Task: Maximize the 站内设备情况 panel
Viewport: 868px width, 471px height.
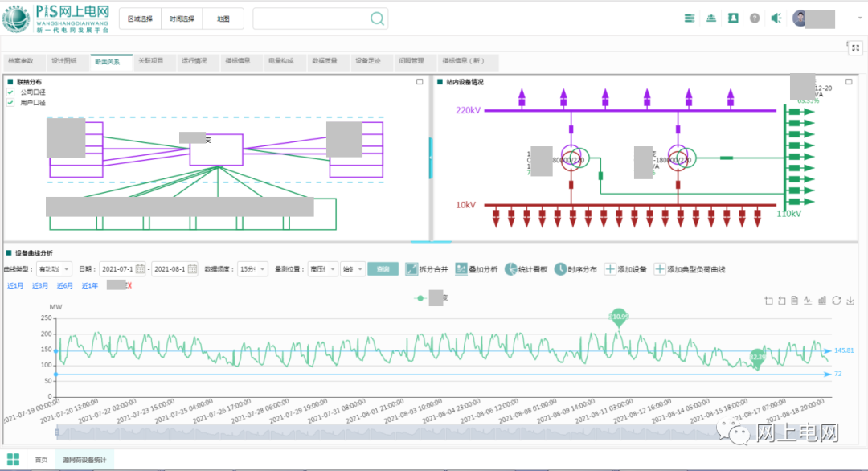Action: (849, 82)
